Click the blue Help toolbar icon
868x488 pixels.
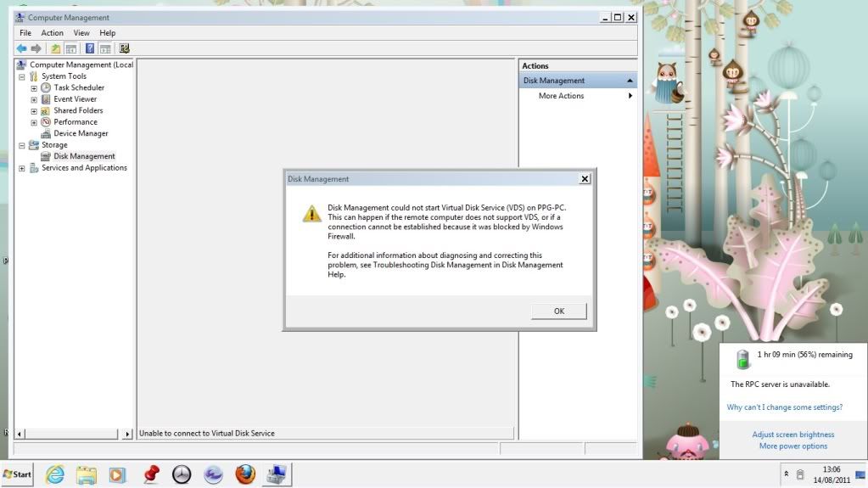tap(89, 48)
